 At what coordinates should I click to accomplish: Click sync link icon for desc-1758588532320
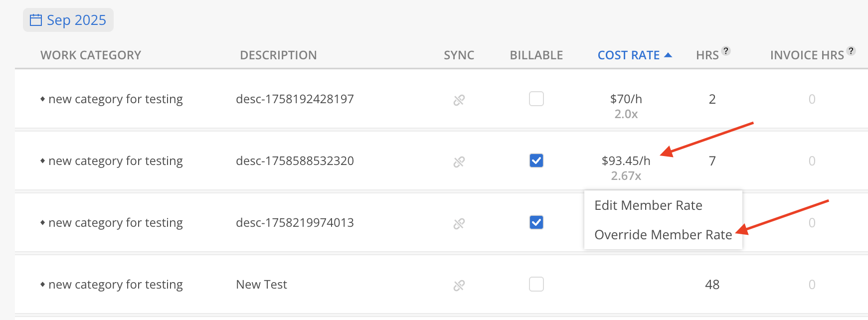459,161
